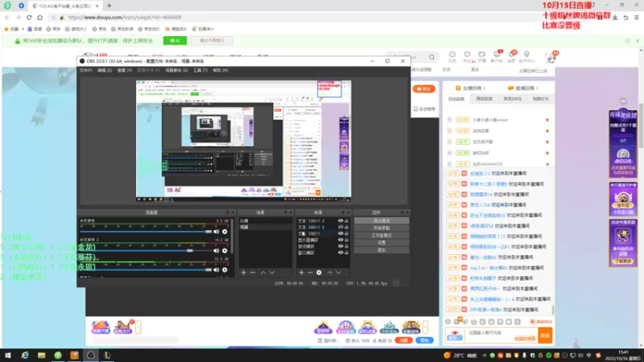Expand the 直播回看 section arrow
This screenshot has width=644, height=362.
537,88
